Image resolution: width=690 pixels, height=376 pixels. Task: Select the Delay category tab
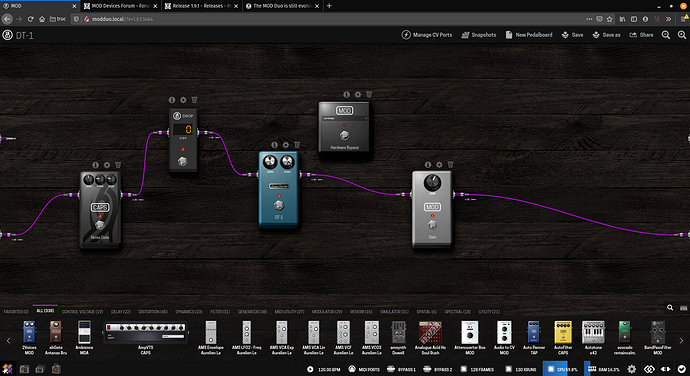(x=121, y=312)
